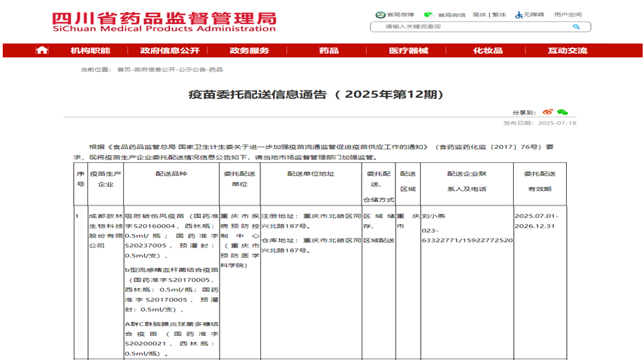Screen dimensions: 644x360
Task: Open the 政府信息公开 navigation menu
Action: point(169,50)
